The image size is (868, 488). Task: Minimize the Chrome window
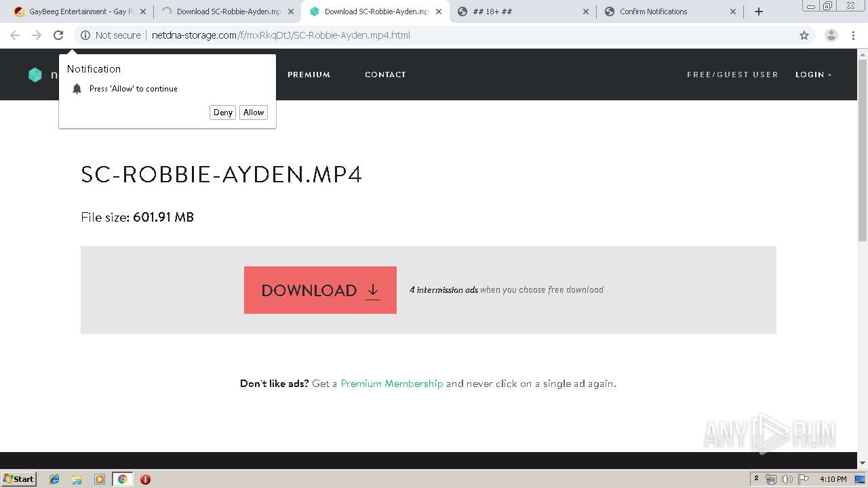tap(811, 6)
